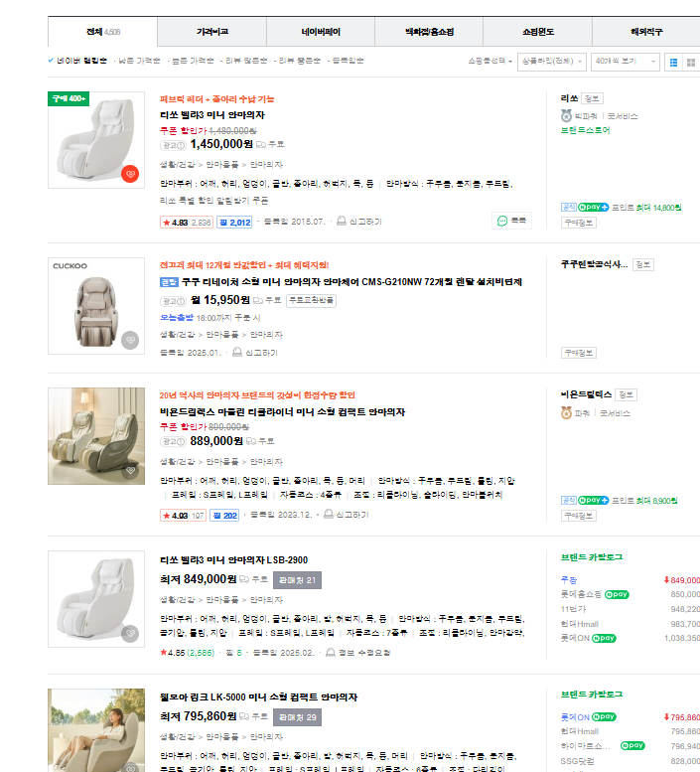Click Npay badge next to 하이마트쇼
This screenshot has width=700, height=772.
pos(632,745)
